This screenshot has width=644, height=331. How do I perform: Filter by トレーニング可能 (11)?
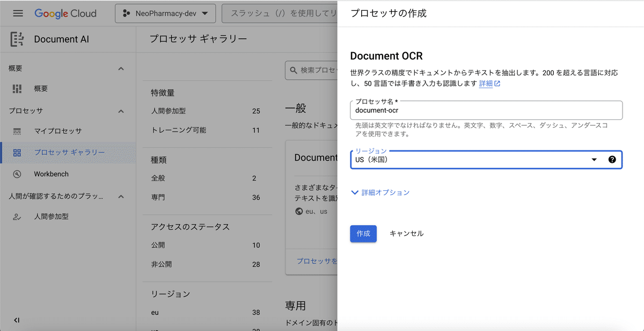[205, 130]
